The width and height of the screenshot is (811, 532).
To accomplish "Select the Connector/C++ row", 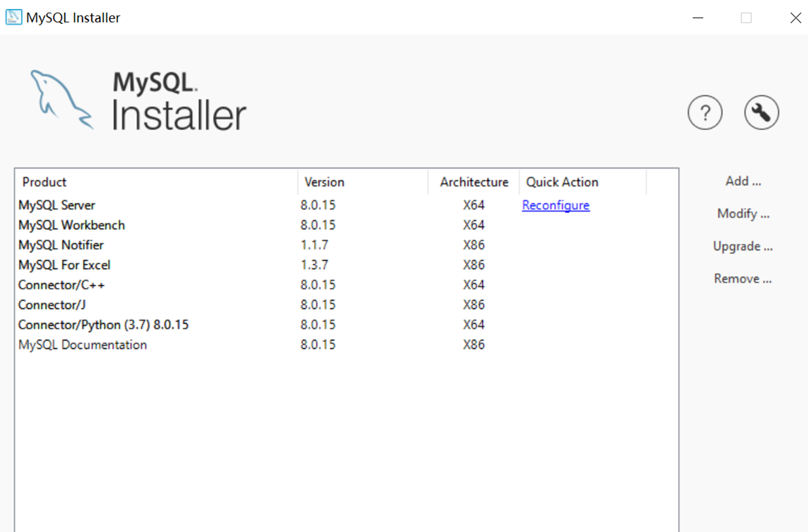I will point(347,285).
